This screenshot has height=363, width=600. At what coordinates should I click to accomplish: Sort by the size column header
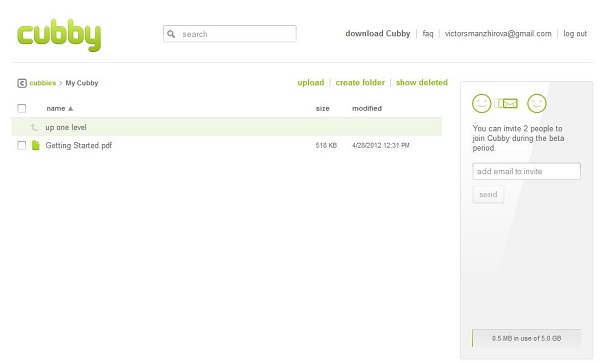[323, 109]
